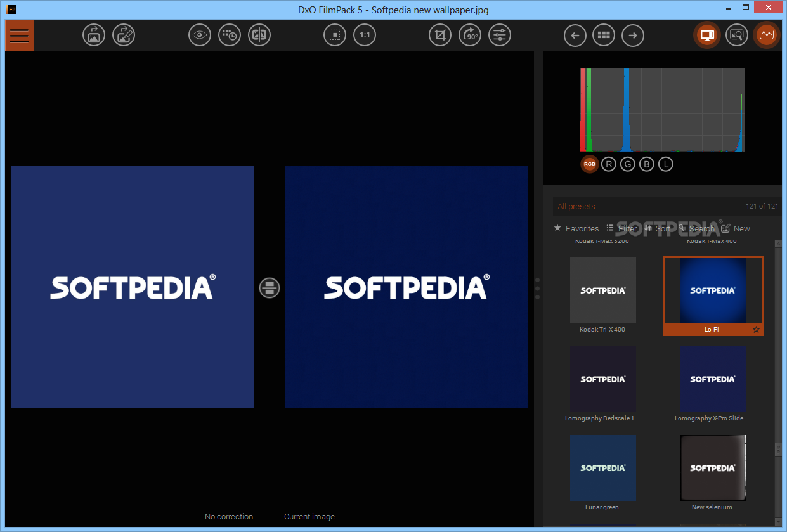The image size is (787, 532).
Task: Click the 'Current image' label
Action: [x=309, y=517]
